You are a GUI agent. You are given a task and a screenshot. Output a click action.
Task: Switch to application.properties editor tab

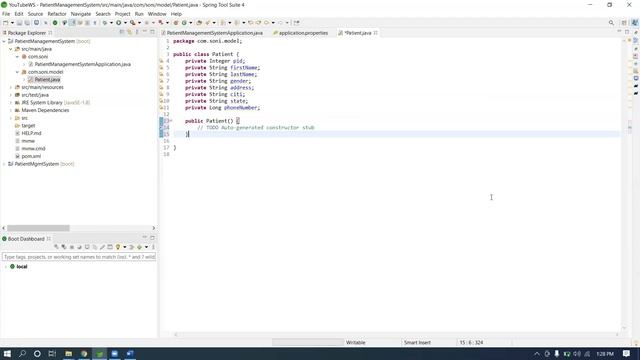tap(303, 33)
